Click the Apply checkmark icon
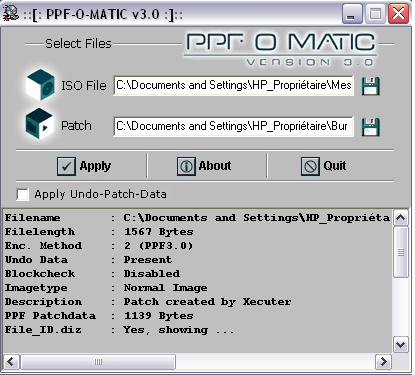Viewport: 415px width, 375px height. tap(66, 166)
